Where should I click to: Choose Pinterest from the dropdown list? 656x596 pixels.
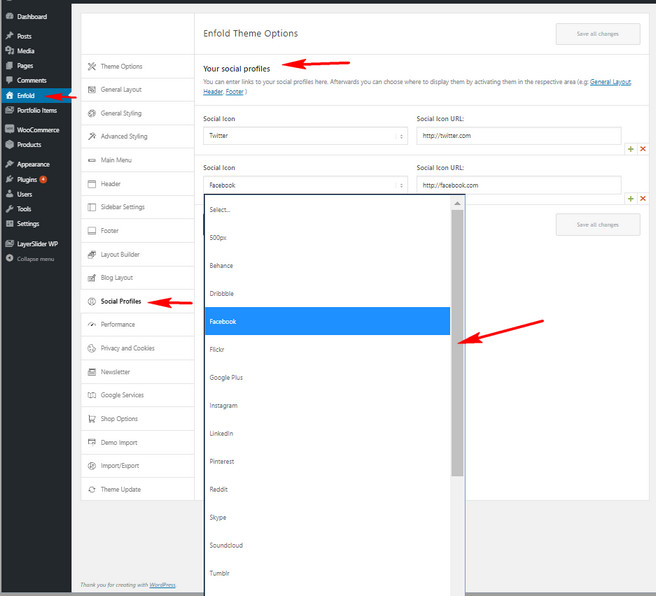[328, 461]
